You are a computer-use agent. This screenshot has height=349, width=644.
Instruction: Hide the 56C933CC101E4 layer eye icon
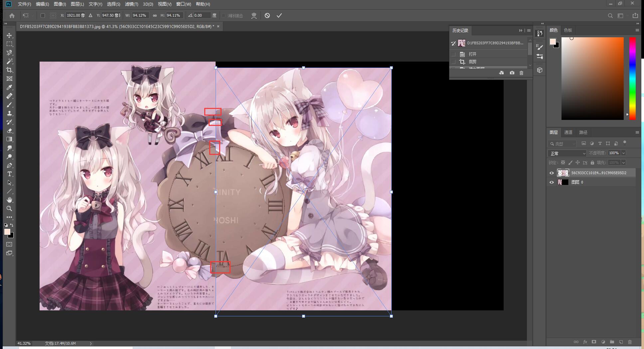click(552, 173)
